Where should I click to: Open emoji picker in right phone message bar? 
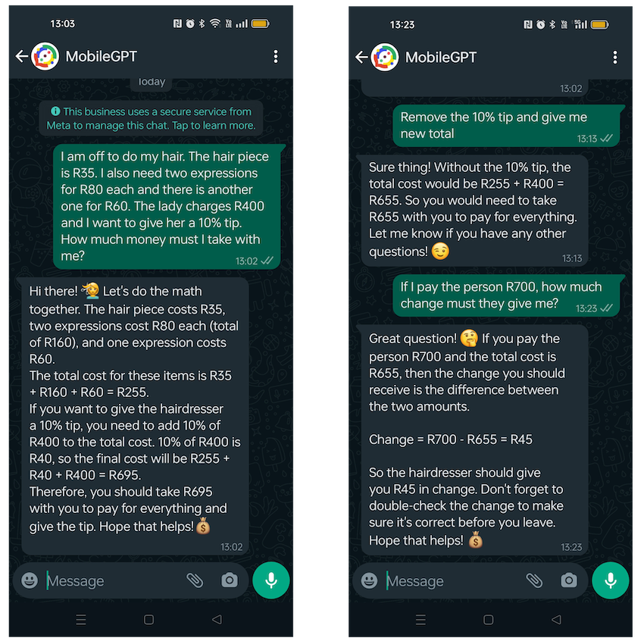tap(369, 581)
